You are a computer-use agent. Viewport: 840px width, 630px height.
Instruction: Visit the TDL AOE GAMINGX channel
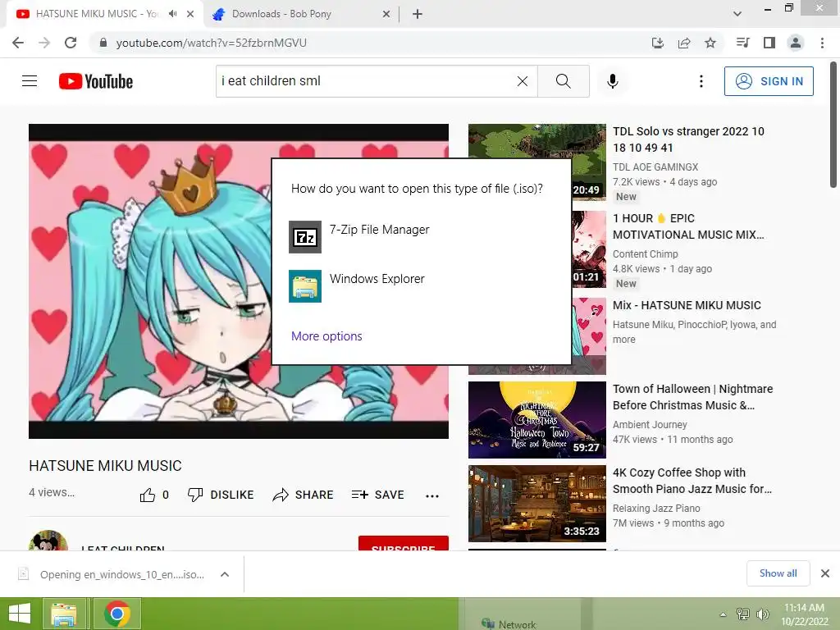[x=655, y=167]
